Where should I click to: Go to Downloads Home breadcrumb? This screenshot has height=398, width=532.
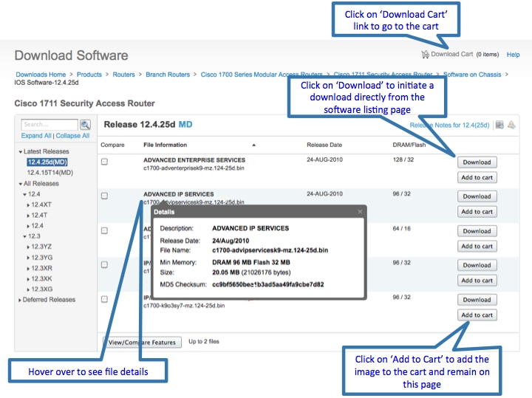pos(41,75)
